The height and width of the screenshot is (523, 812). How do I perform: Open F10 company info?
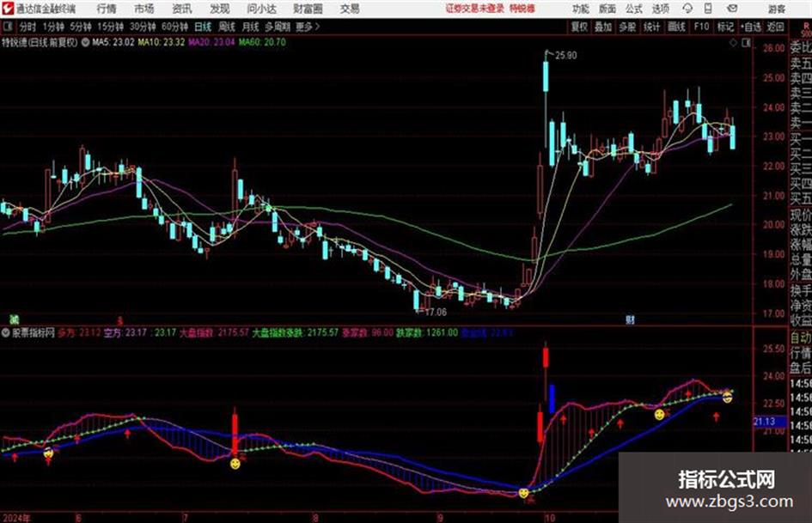coord(701,27)
